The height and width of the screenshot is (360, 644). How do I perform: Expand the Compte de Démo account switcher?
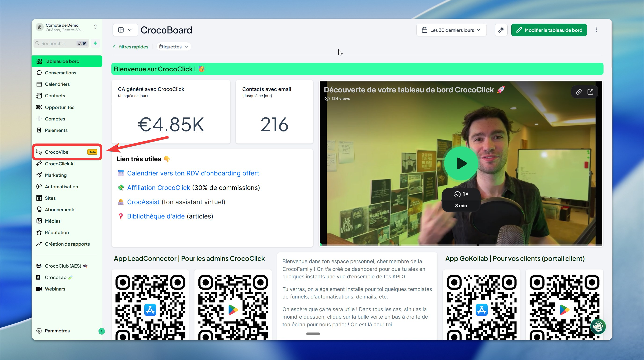point(95,27)
